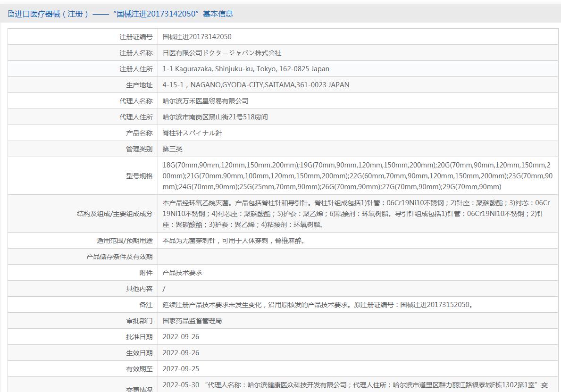Image resolution: width=561 pixels, height=392 pixels.
Task: Select management category value 第三类
Action: (172, 150)
